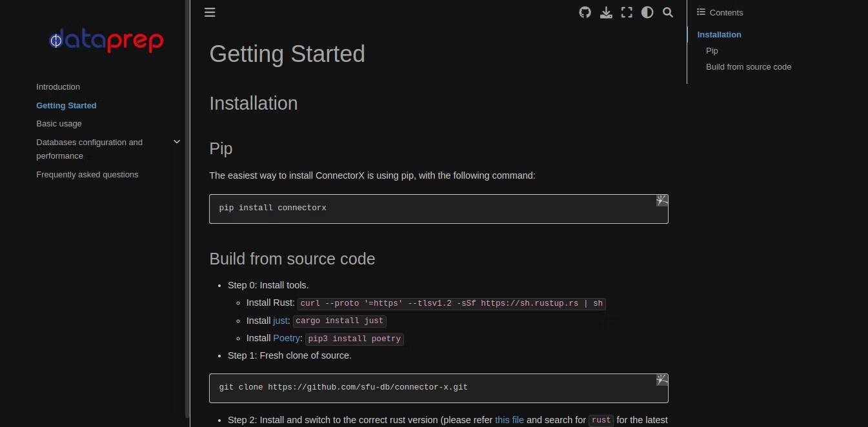Toggle light/dark theme with the contrast icon

647,12
